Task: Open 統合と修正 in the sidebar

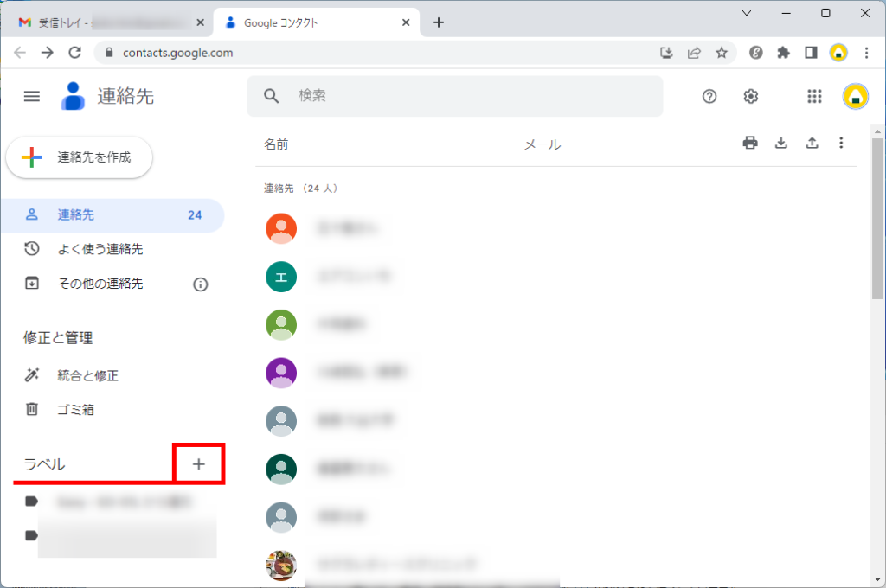Action: point(87,375)
